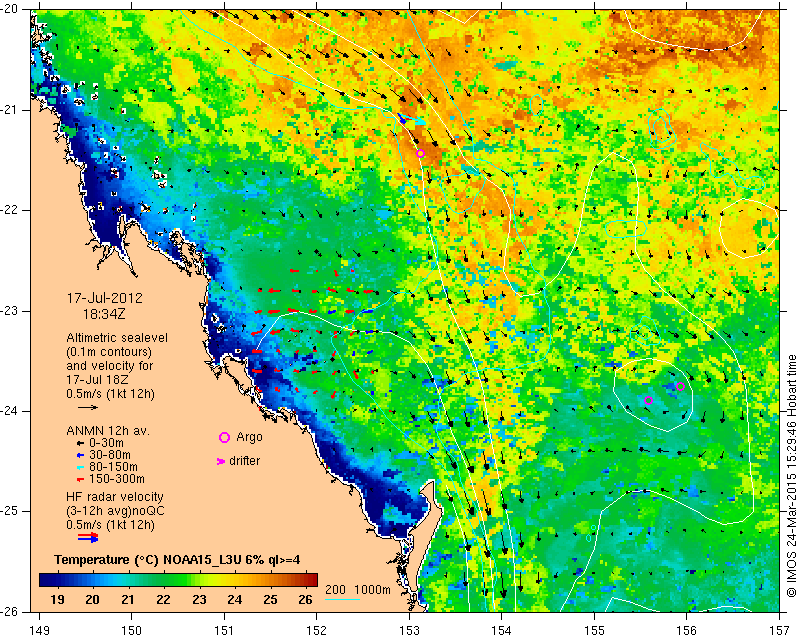Click the '150-300m' depth label
The image size is (800, 640).
[117, 479]
